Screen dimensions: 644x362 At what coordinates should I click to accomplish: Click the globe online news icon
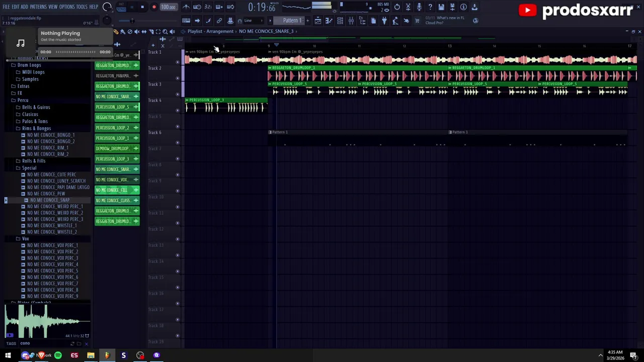pos(475,21)
